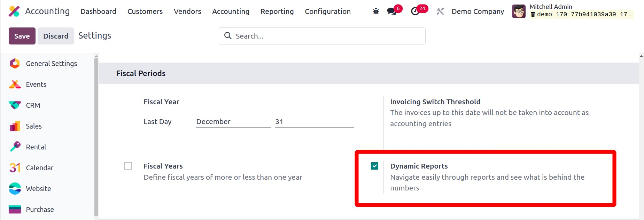Open CRM settings in the sidebar
Viewport: 644px width, 220px height.
click(x=33, y=105)
